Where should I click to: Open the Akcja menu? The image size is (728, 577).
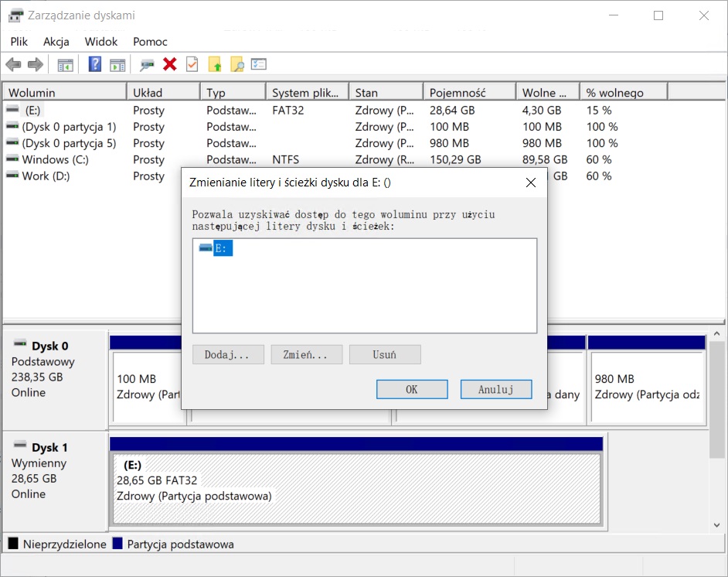56,42
